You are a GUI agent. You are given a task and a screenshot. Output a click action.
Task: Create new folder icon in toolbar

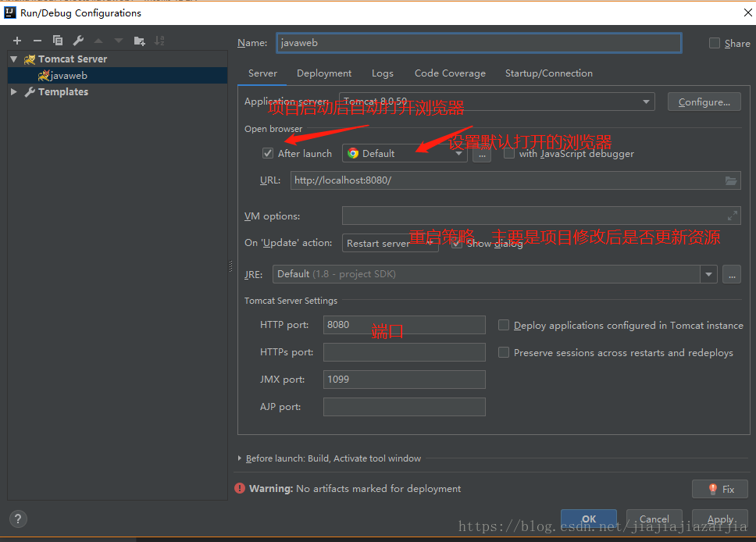click(139, 41)
